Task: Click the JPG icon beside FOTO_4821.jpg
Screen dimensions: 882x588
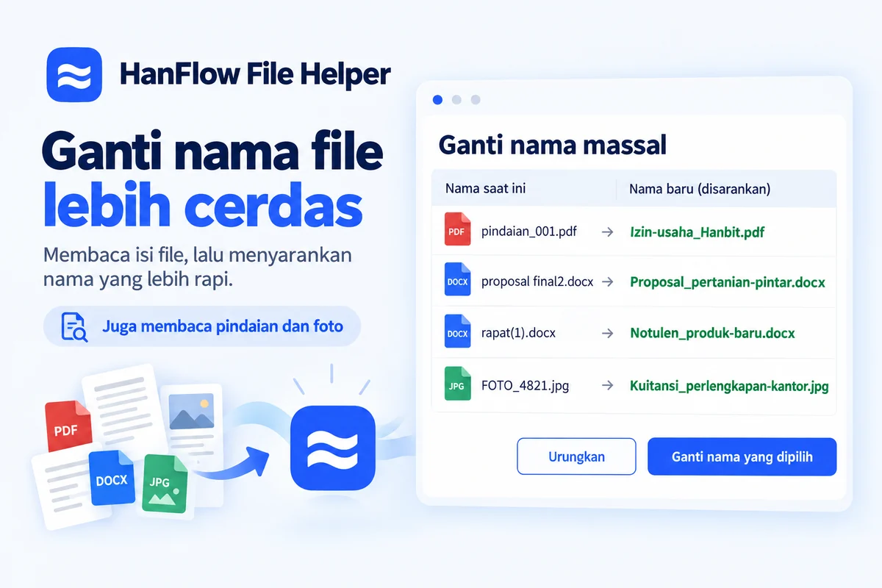Action: click(457, 383)
